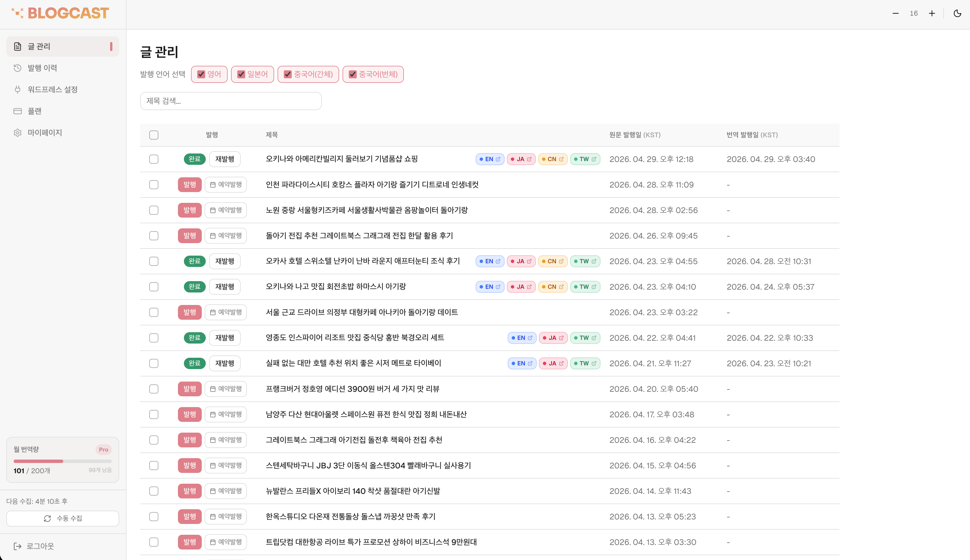This screenshot has width=970, height=560.
Task: Click the BLOGCAST logo icon
Action: click(x=18, y=13)
